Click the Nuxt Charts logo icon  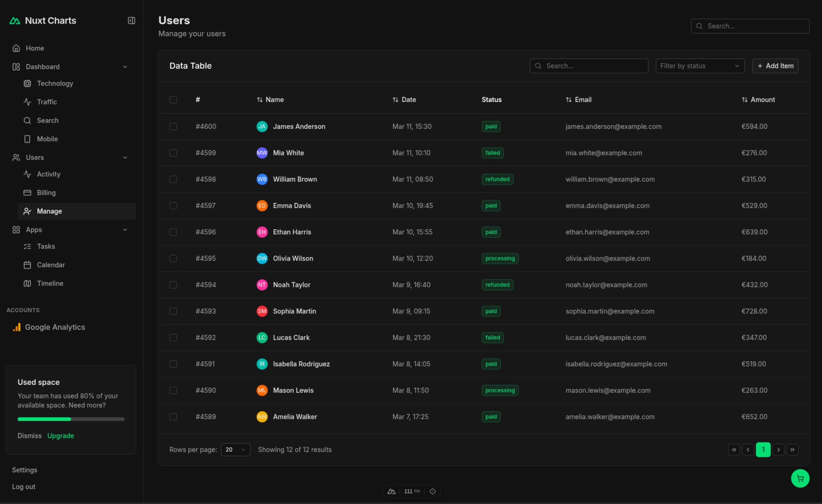15,21
